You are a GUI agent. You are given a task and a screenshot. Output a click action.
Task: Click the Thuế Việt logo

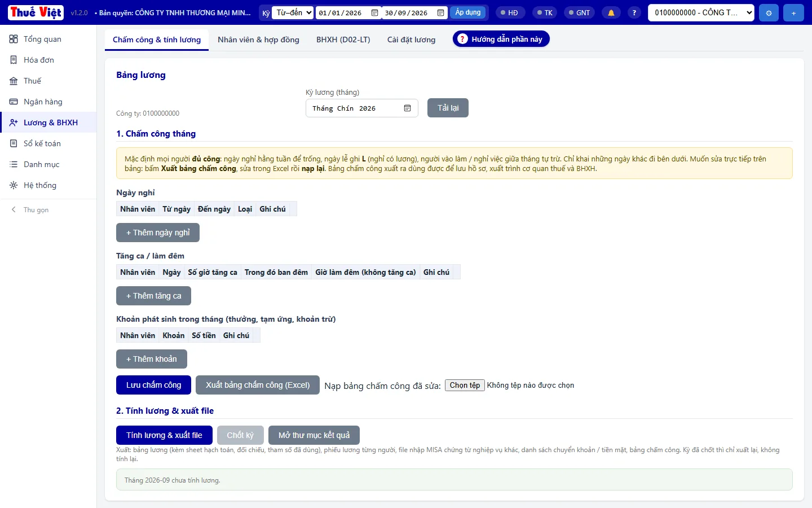pos(36,12)
